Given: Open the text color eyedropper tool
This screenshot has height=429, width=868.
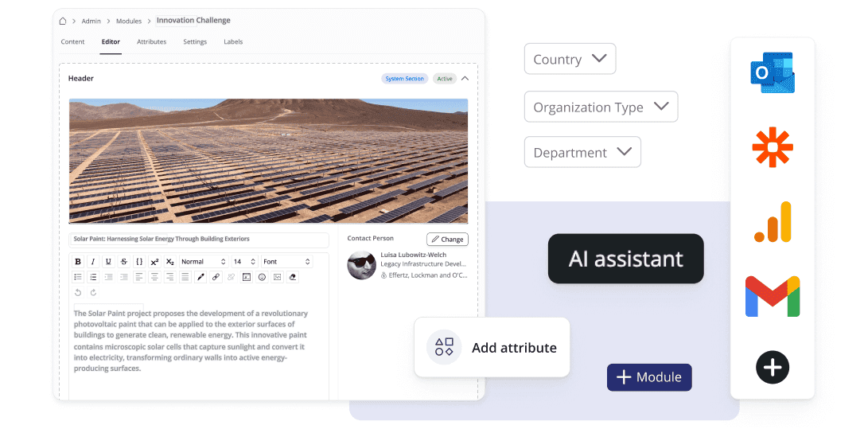Looking at the screenshot, I should (200, 277).
